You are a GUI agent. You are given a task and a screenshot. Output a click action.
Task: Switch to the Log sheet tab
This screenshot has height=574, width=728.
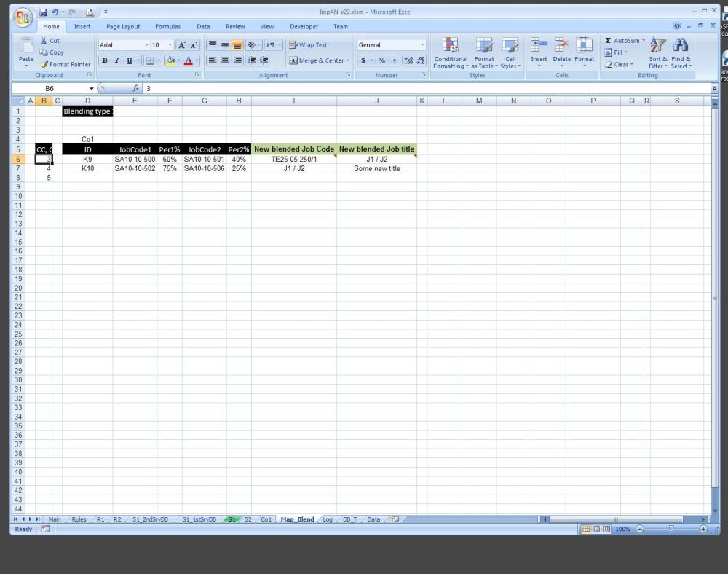coord(328,519)
